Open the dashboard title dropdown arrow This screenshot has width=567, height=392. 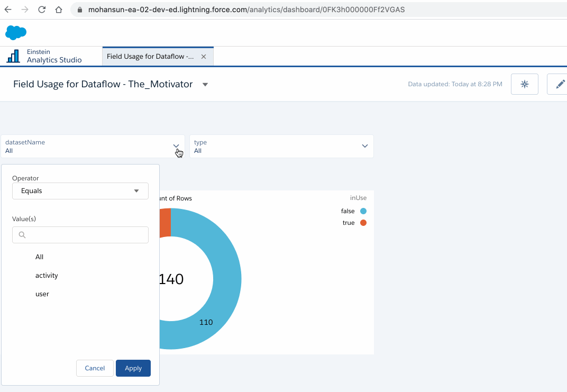(205, 85)
